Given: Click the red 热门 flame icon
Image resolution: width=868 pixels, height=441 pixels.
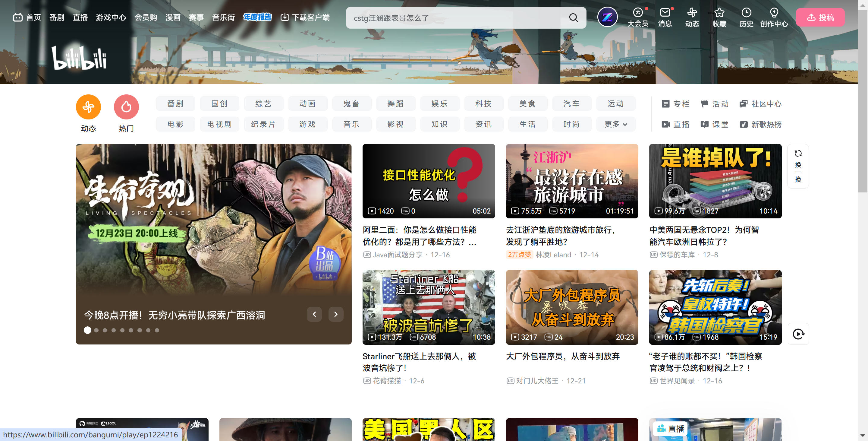Looking at the screenshot, I should (x=126, y=107).
